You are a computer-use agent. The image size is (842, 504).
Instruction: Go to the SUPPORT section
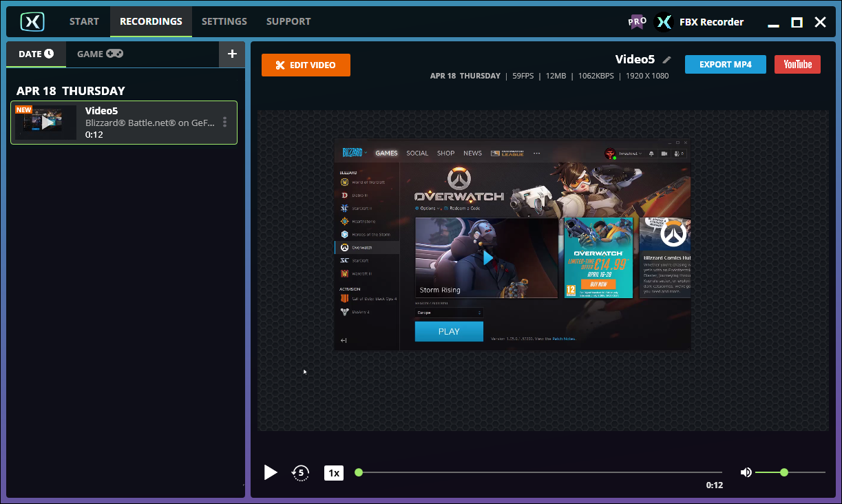288,21
